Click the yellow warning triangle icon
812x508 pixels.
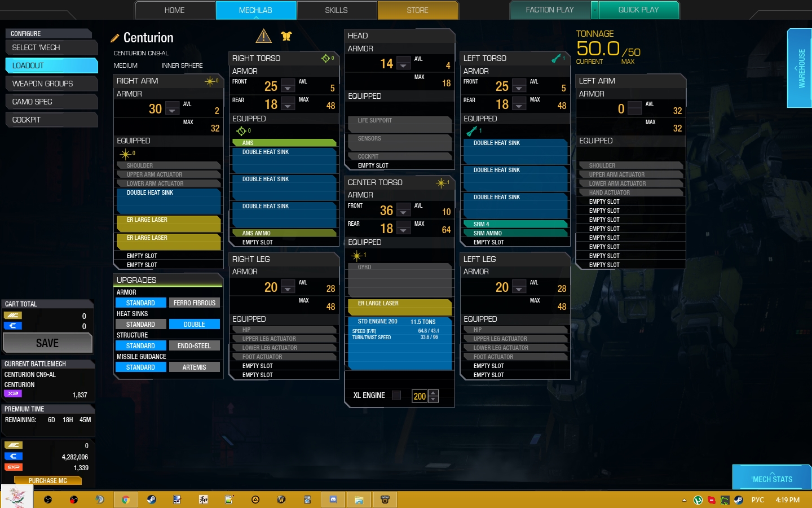pos(263,36)
